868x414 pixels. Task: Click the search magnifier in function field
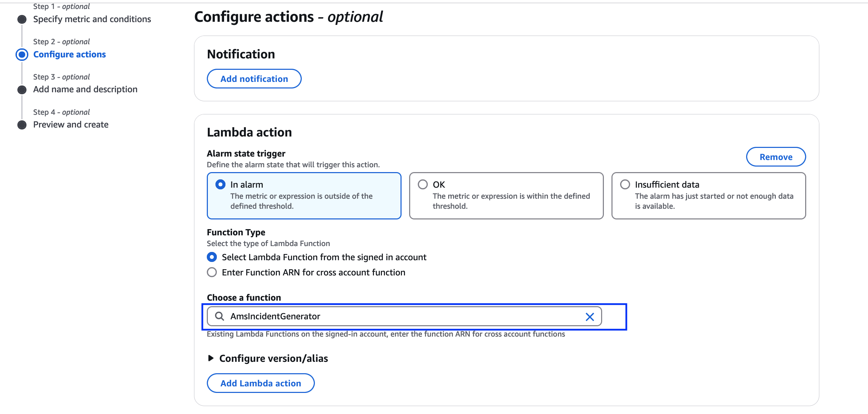(220, 316)
